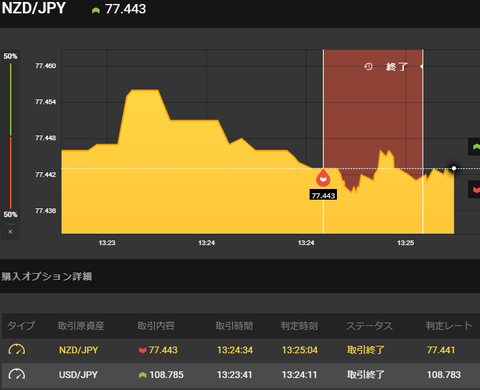Select the NZD/JPY asset cell in the table
The height and width of the screenshot is (390, 480).
click(79, 350)
